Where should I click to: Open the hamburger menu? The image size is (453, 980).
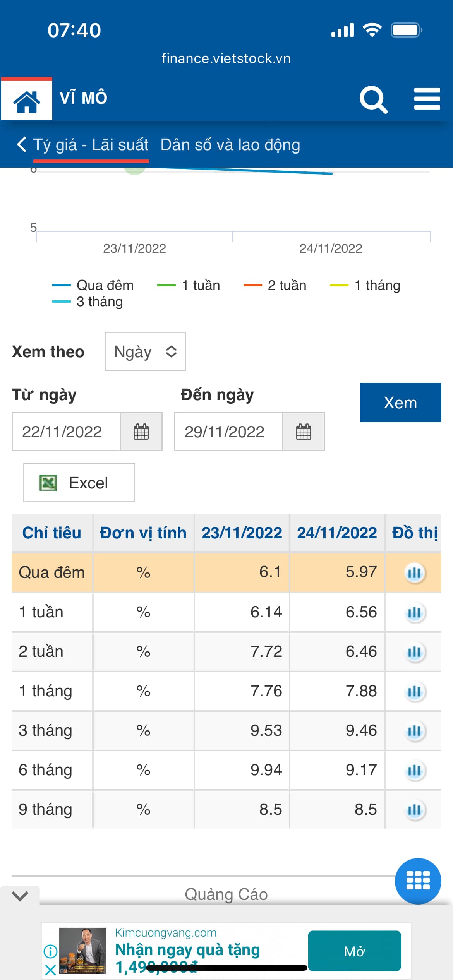[x=427, y=99]
